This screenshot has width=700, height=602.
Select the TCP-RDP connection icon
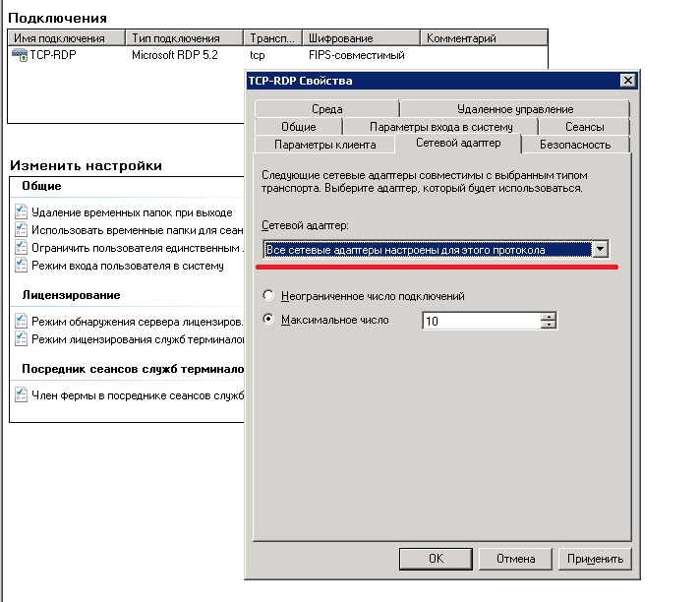click(x=20, y=55)
